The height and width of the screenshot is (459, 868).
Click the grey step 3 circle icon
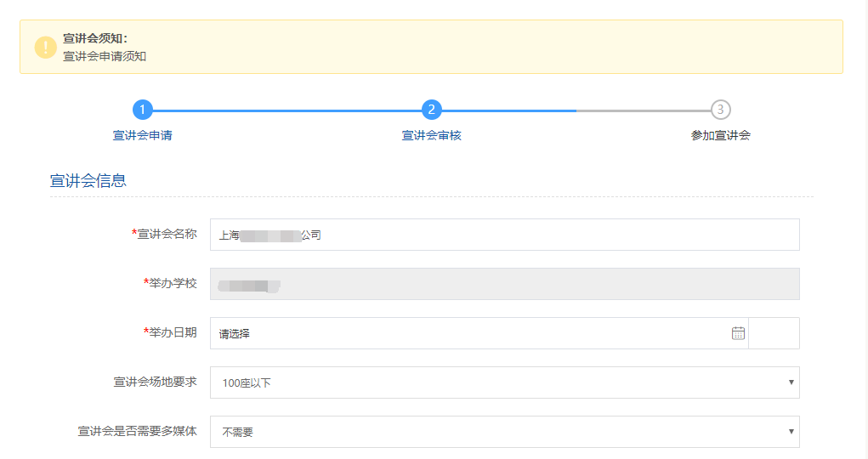click(721, 110)
